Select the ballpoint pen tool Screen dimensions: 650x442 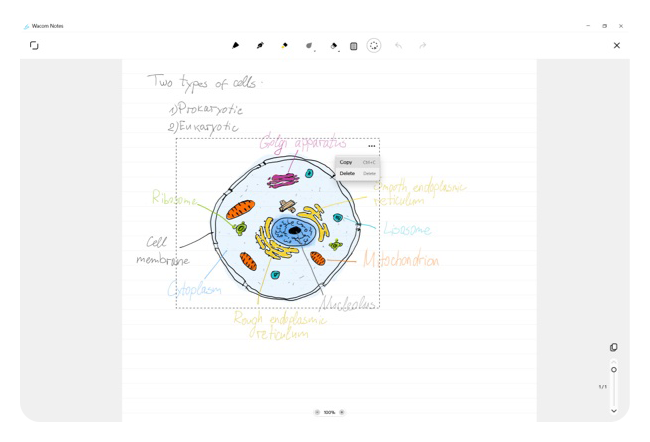point(235,45)
